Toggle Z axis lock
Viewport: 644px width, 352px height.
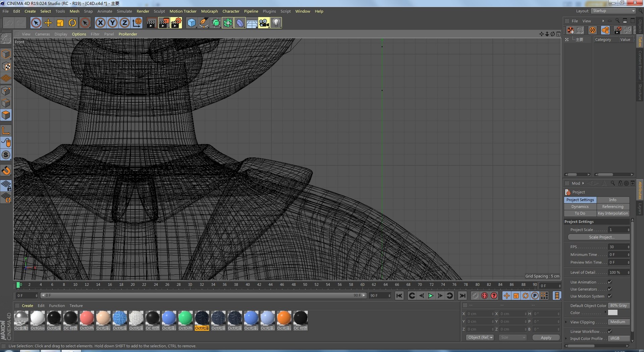coord(124,23)
